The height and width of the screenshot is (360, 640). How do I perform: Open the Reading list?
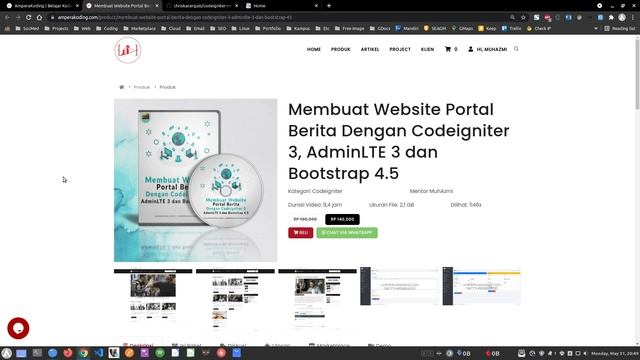(619, 29)
